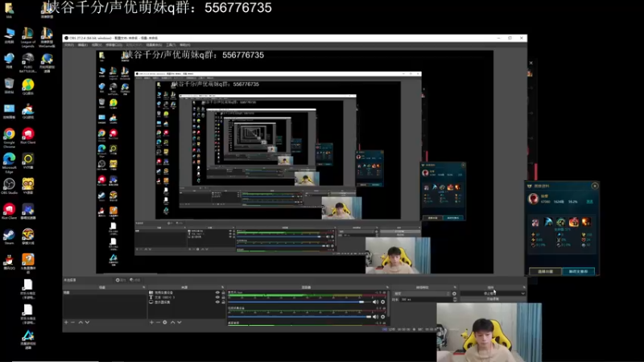Click left dark button in League popup

click(x=545, y=271)
